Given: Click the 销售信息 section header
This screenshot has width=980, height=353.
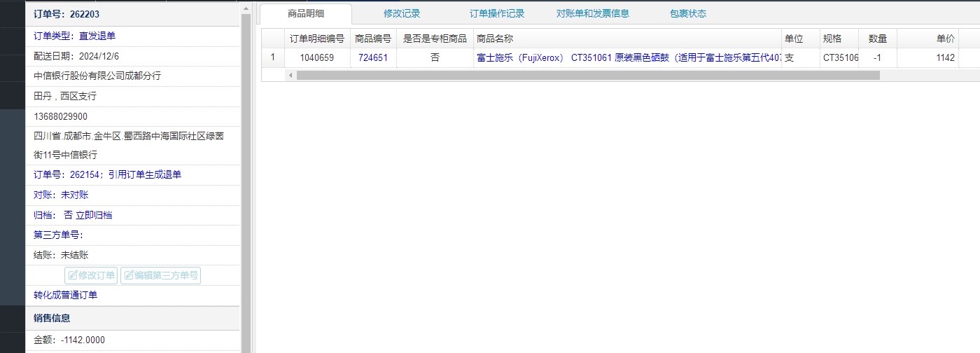Looking at the screenshot, I should 133,318.
